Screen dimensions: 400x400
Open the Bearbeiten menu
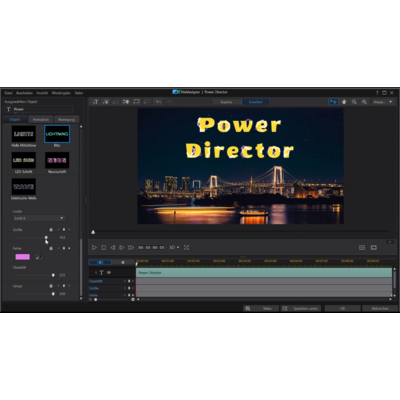coord(24,93)
